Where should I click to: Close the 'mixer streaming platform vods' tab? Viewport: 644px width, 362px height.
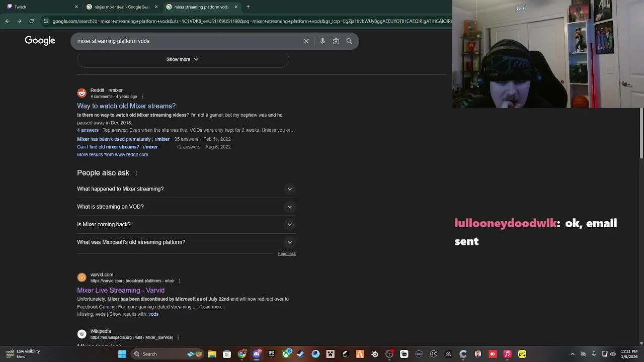236,7
